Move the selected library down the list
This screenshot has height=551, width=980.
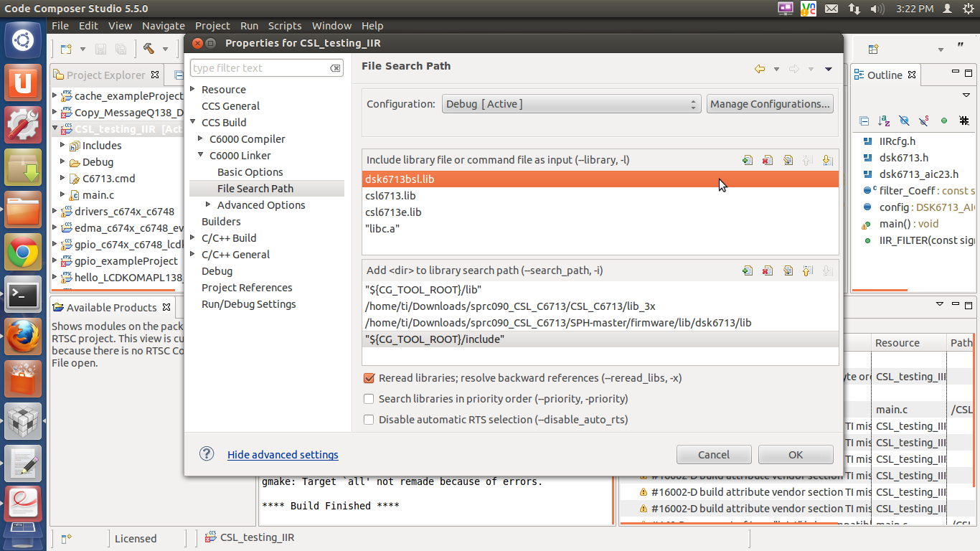pyautogui.click(x=829, y=159)
